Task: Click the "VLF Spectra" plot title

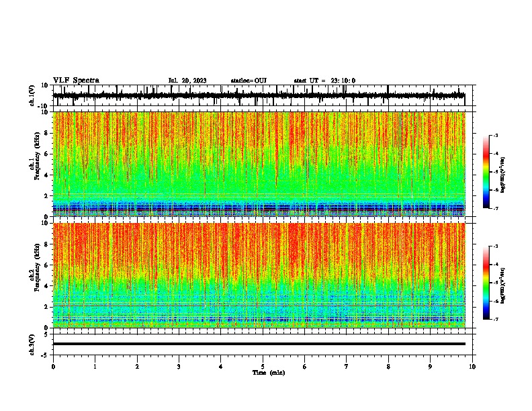Action: (76, 81)
